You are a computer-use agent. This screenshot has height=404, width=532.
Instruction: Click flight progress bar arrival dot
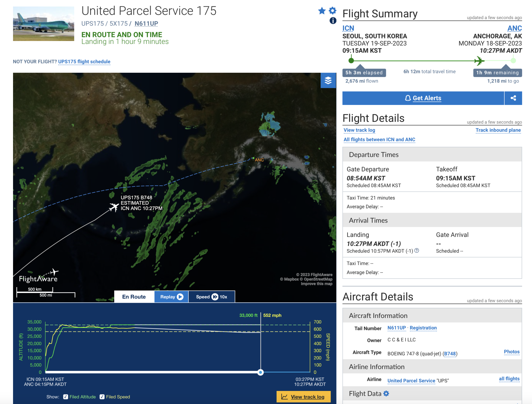click(513, 60)
